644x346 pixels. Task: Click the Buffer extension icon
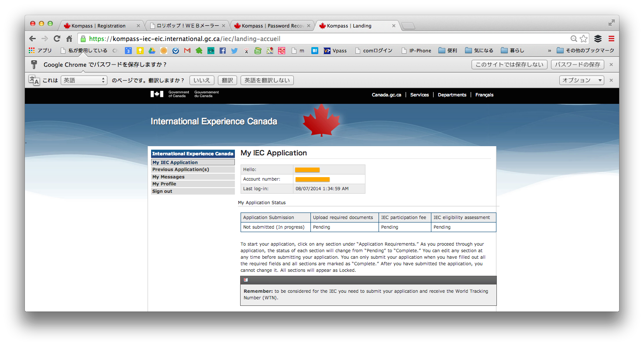(598, 38)
